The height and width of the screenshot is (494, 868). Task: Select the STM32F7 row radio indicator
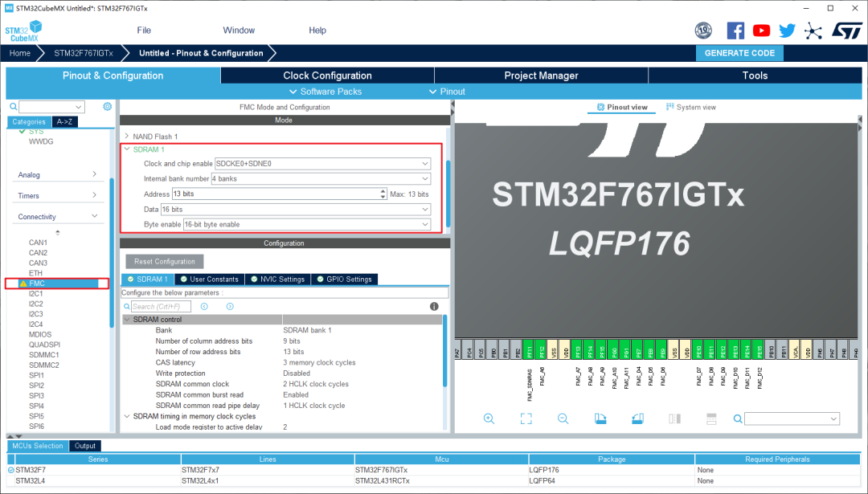11,470
